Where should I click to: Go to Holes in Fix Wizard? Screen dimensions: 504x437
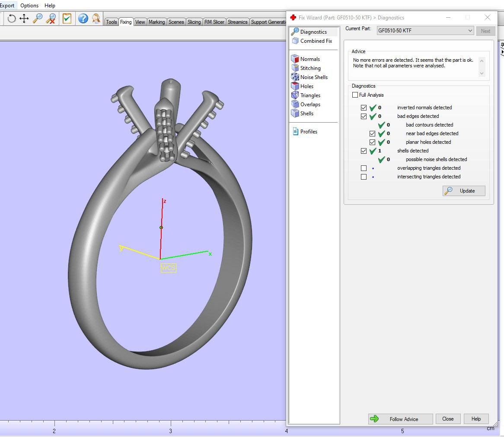pos(306,86)
